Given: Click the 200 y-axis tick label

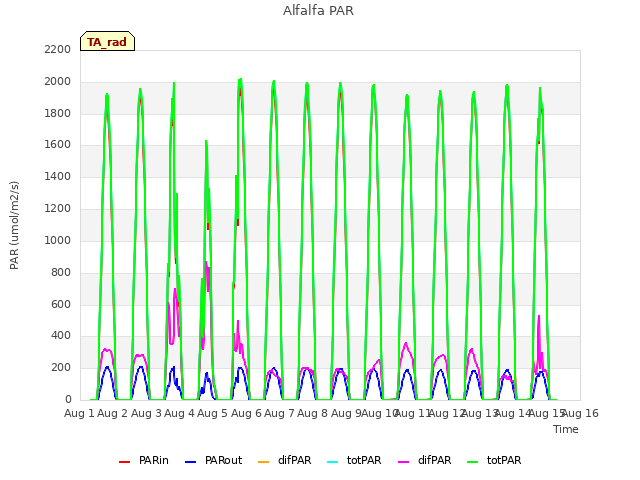Looking at the screenshot, I should pos(61,367).
